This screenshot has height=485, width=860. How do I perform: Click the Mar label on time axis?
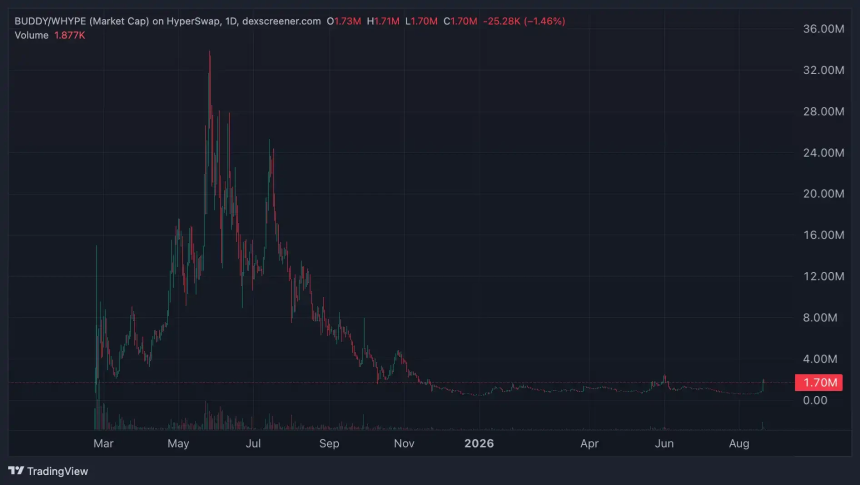click(103, 443)
